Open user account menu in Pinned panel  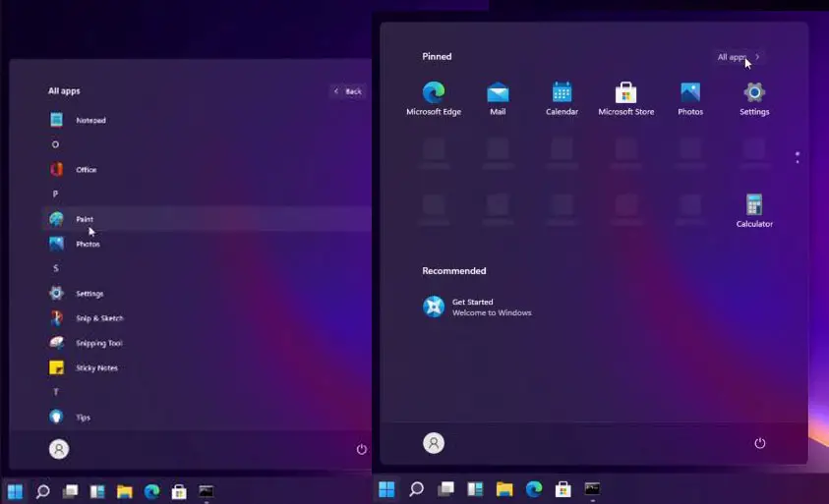point(434,443)
